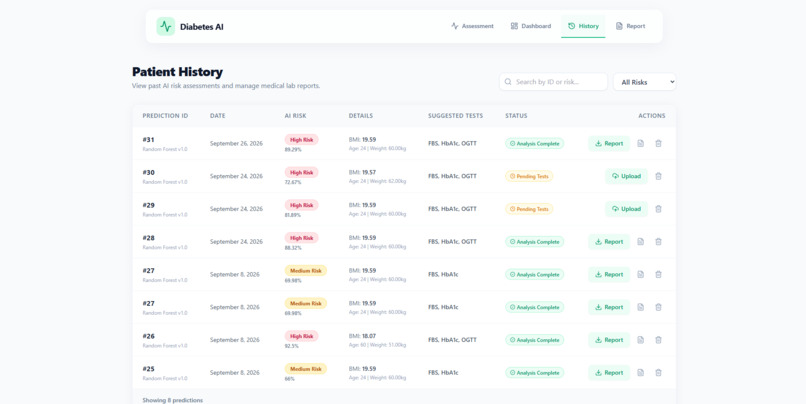Open the document icon for prediction #25
Screen dimensions: 806x404
[x=640, y=373]
